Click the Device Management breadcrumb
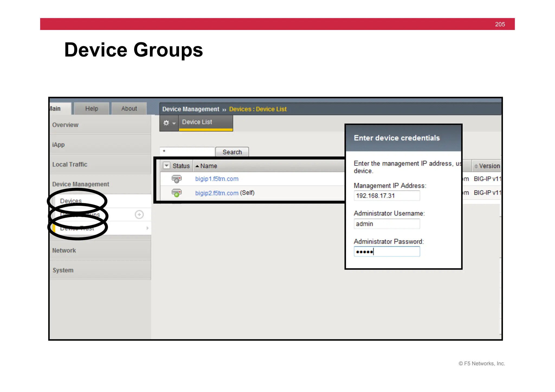The height and width of the screenshot is (392, 555). (x=191, y=109)
